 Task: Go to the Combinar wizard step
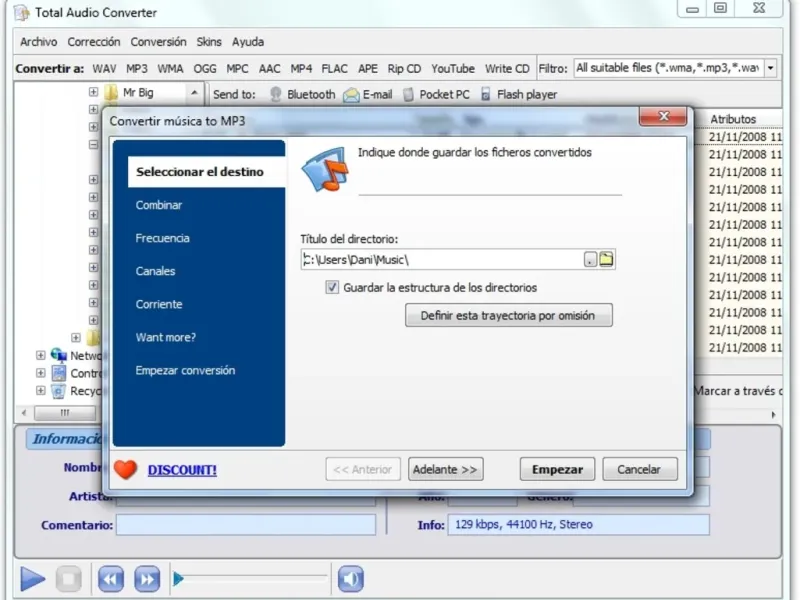(x=159, y=205)
